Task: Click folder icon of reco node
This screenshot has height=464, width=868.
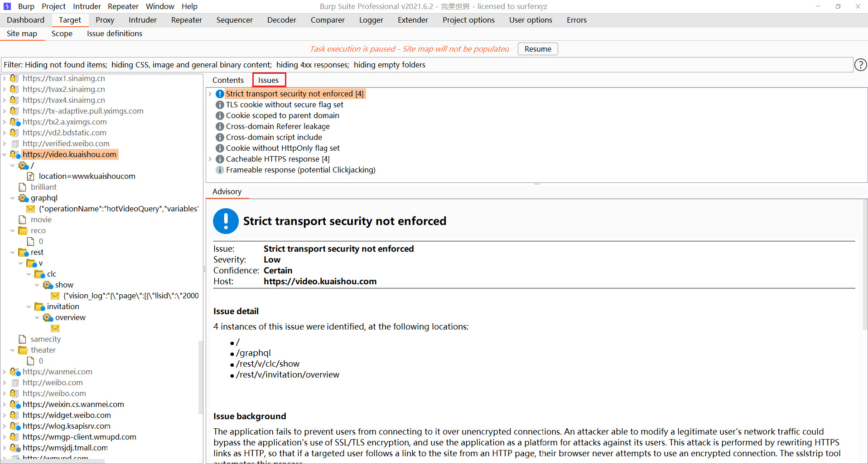Action: point(23,230)
